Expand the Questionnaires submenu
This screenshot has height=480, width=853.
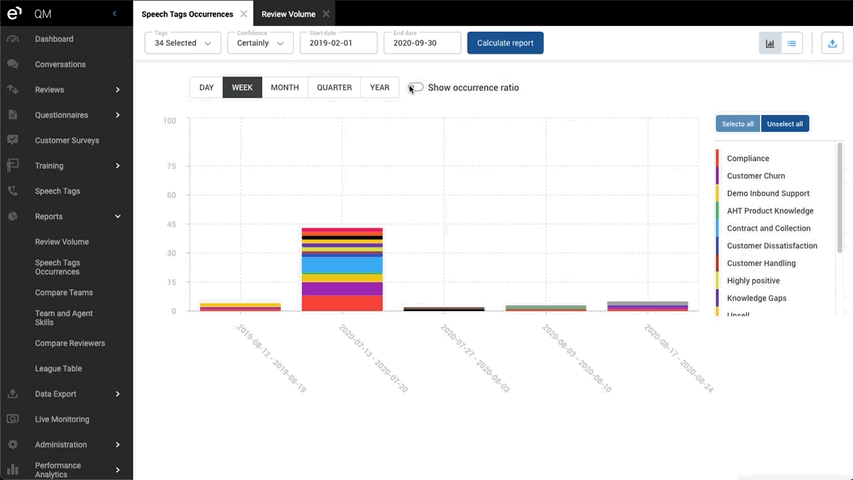(x=118, y=115)
